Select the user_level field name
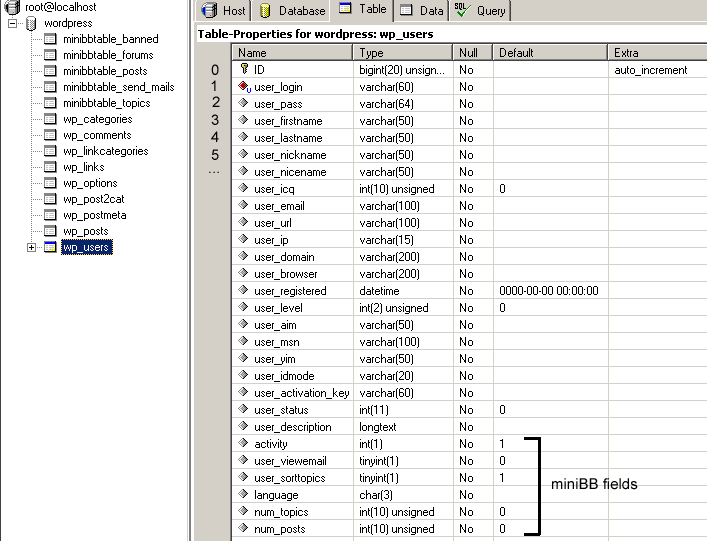The image size is (707, 541). point(278,308)
